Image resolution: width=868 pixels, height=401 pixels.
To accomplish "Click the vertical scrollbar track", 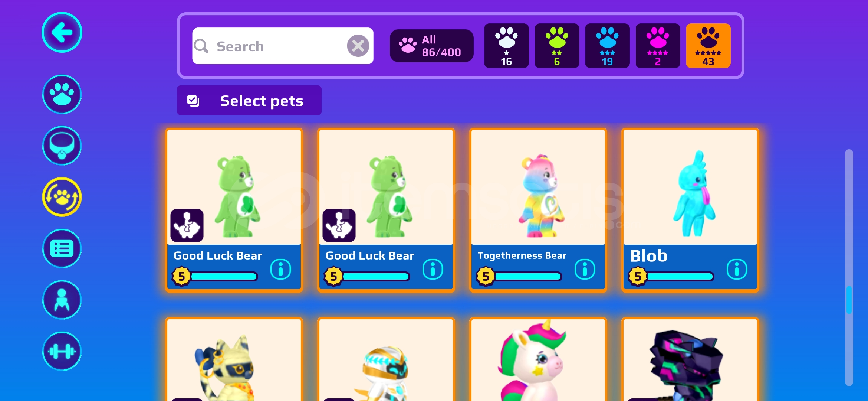I will pos(849,267).
